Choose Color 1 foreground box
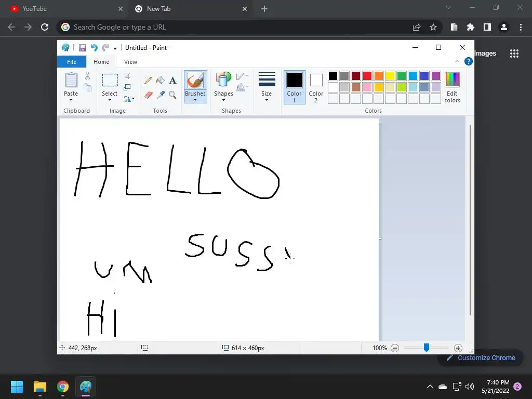This screenshot has width=532, height=399. click(294, 87)
